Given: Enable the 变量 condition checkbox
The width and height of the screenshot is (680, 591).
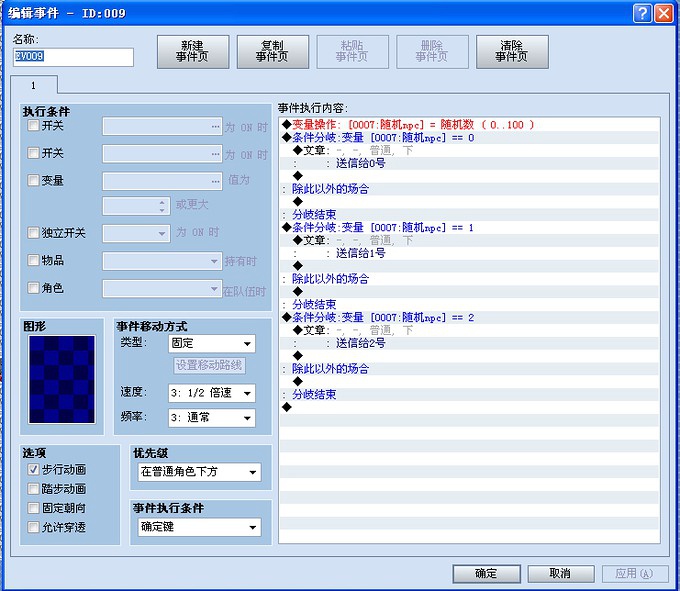Looking at the screenshot, I should tap(33, 180).
